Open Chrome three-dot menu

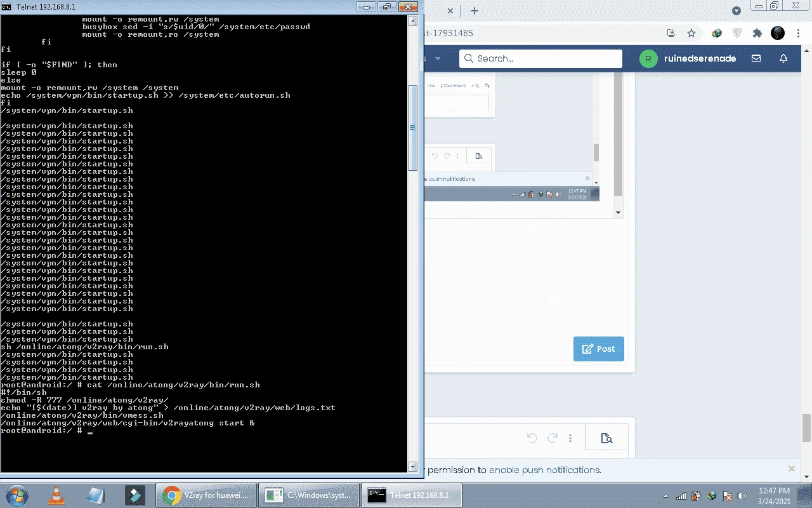pos(798,33)
